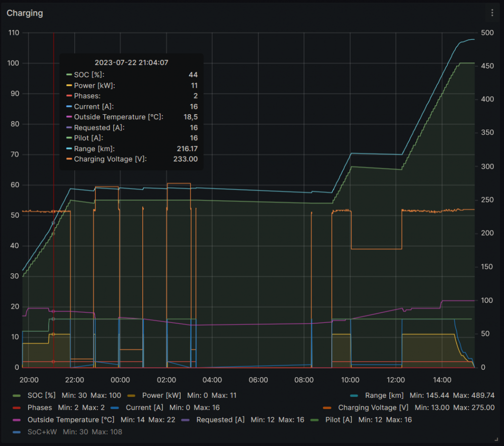Toggle Phases series in legend
Viewport: 504px width, 446px height.
40,408
